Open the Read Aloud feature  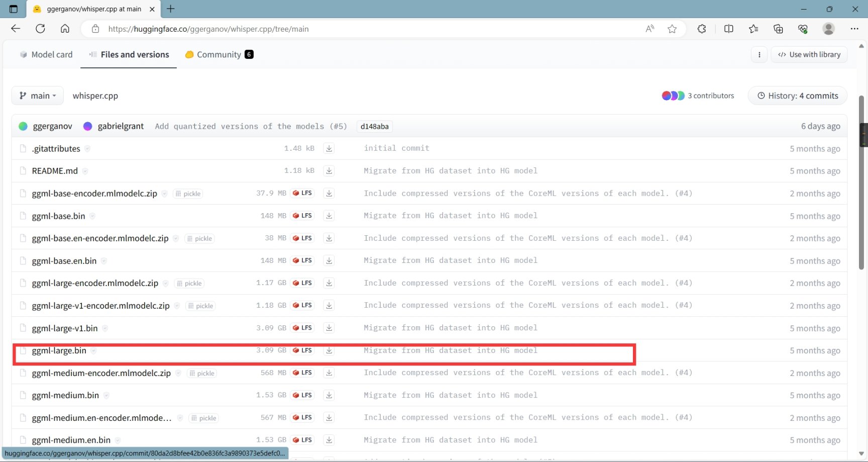650,29
